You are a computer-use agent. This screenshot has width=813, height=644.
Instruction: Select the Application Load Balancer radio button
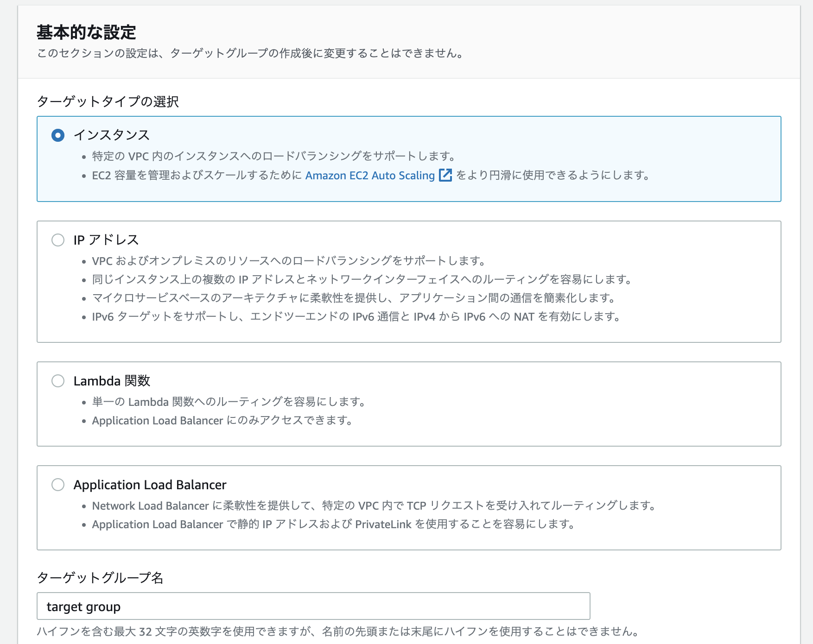pos(58,485)
